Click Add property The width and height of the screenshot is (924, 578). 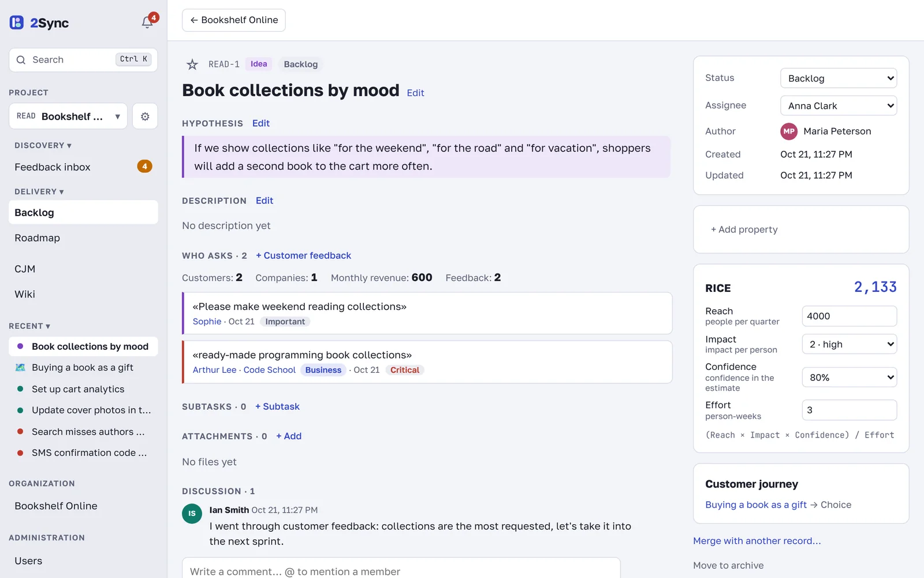point(744,229)
